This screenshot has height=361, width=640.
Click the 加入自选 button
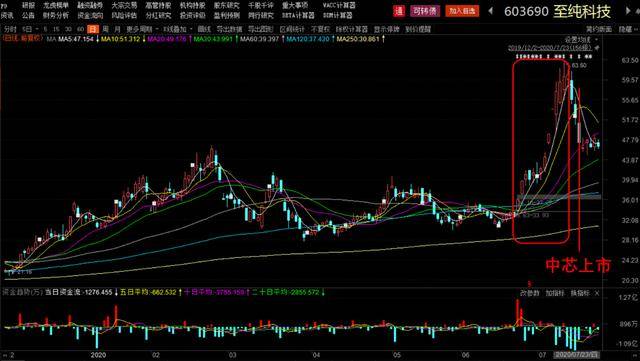[462, 11]
